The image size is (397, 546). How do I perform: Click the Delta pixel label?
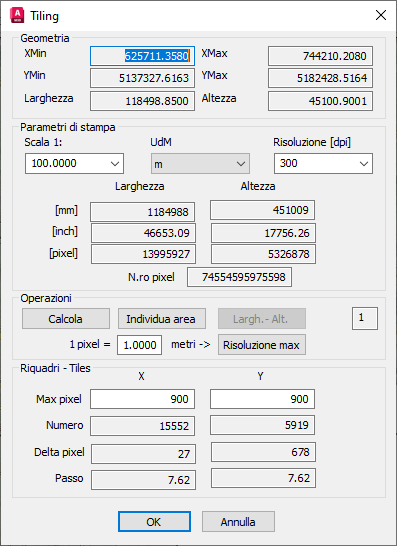point(59,452)
